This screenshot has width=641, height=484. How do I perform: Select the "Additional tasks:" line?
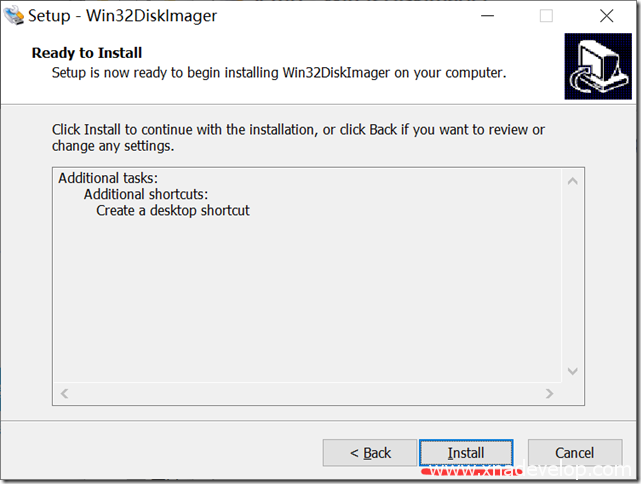click(108, 178)
